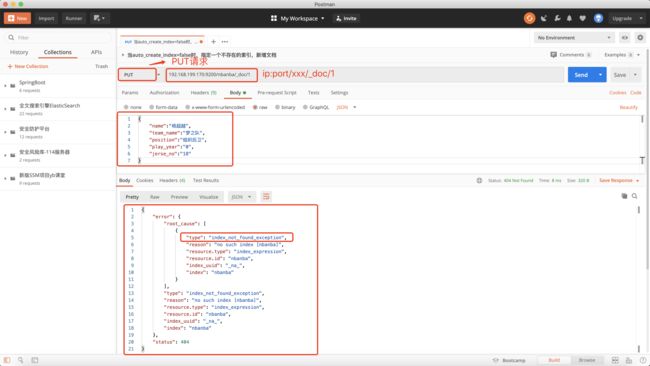Open the No Environment dropdown

tap(574, 38)
